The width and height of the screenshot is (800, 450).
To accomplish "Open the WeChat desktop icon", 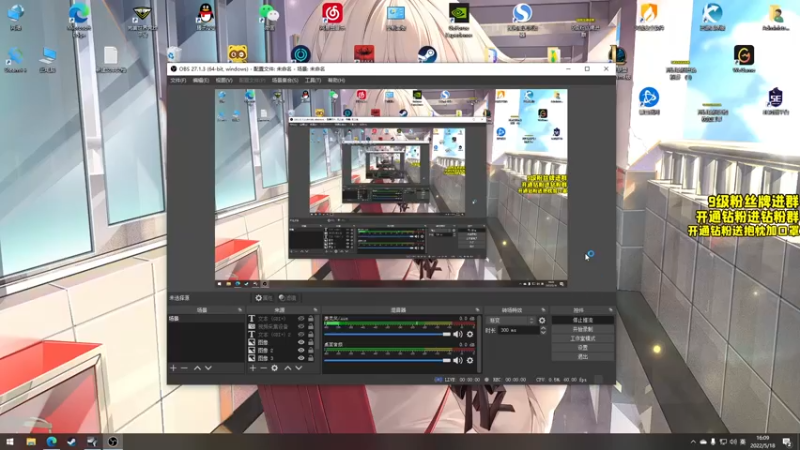I will [269, 16].
